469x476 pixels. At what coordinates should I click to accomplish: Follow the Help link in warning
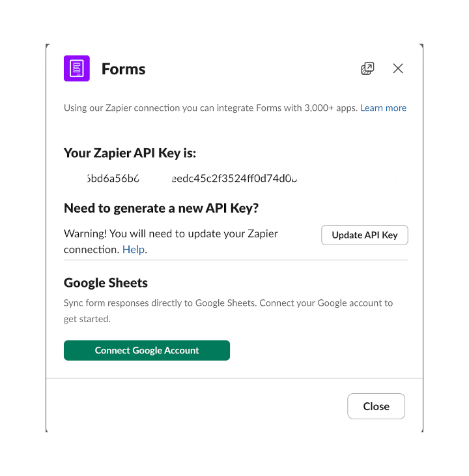coord(133,250)
